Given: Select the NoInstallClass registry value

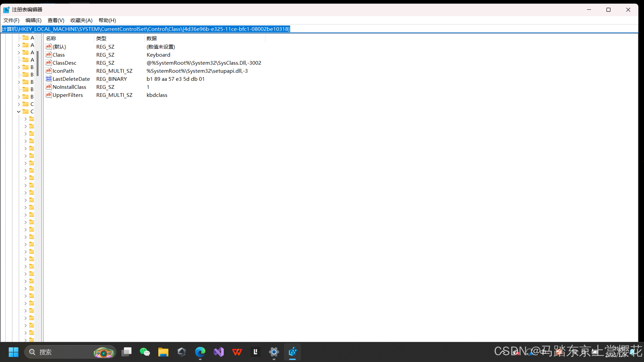Looking at the screenshot, I should pyautogui.click(x=69, y=87).
